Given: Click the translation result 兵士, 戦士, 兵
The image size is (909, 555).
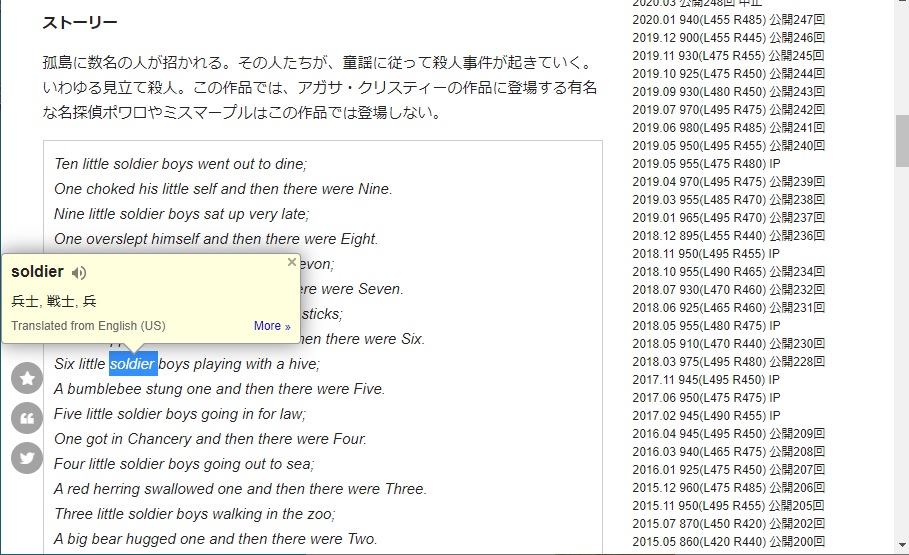Looking at the screenshot, I should 54,301.
